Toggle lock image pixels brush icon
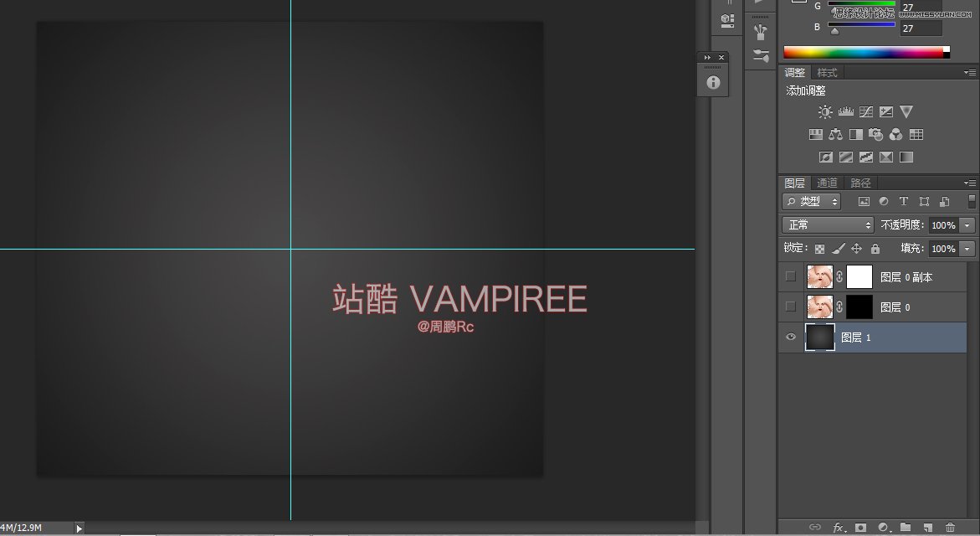This screenshot has width=980, height=536. click(x=838, y=249)
